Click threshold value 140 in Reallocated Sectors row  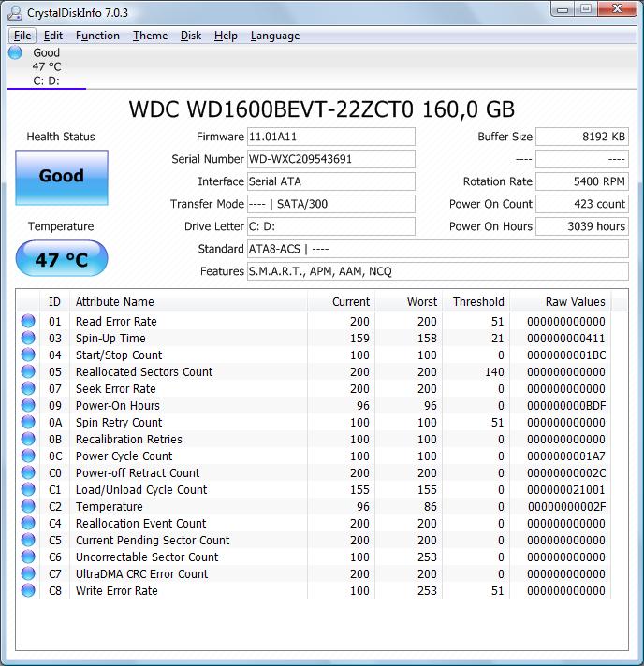494,372
